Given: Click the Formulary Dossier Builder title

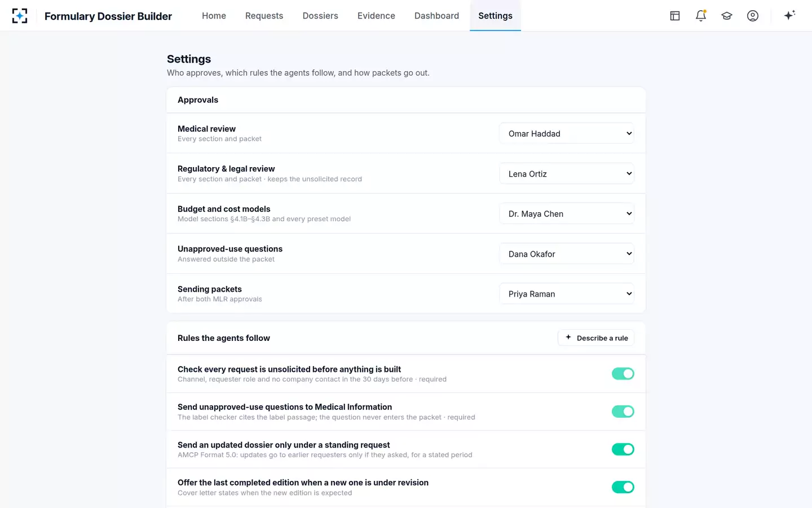Looking at the screenshot, I should pos(108,16).
